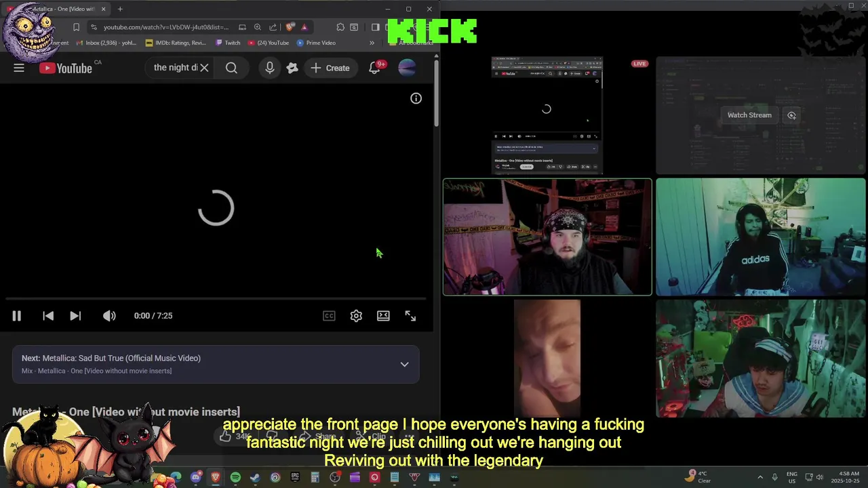
Task: Close the Metallica - One tab
Action: (x=103, y=9)
